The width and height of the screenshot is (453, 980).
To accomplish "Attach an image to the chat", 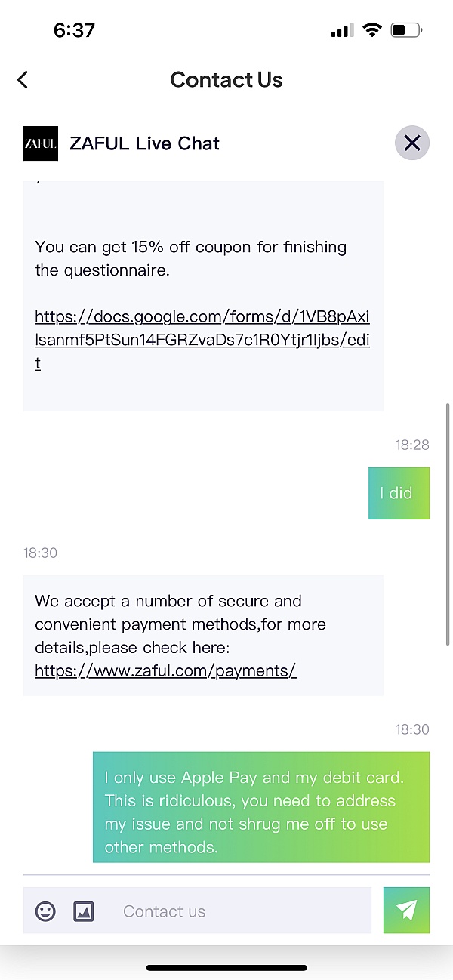I will 83,911.
